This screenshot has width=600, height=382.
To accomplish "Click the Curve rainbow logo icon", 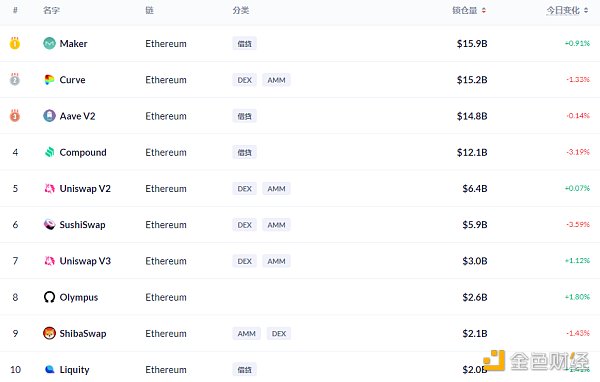I will (49, 80).
